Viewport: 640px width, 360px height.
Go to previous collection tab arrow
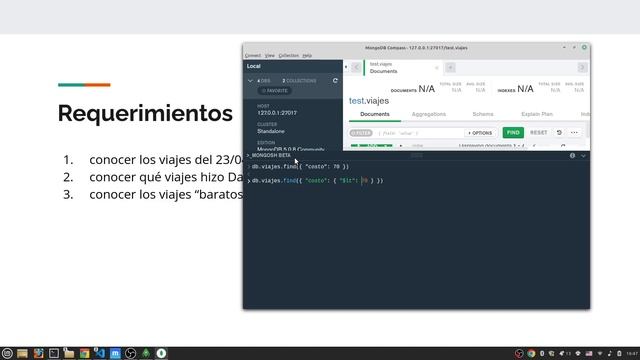pos(356,68)
